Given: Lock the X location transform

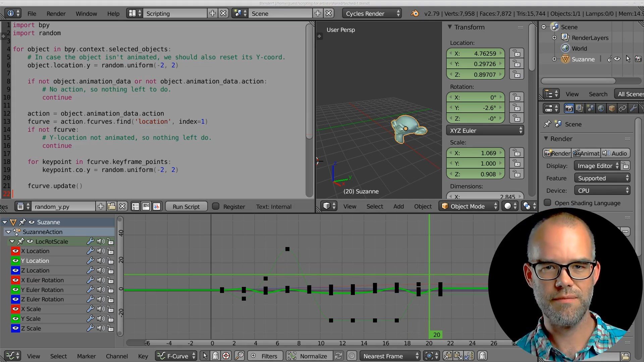Looking at the screenshot, I should (517, 53).
